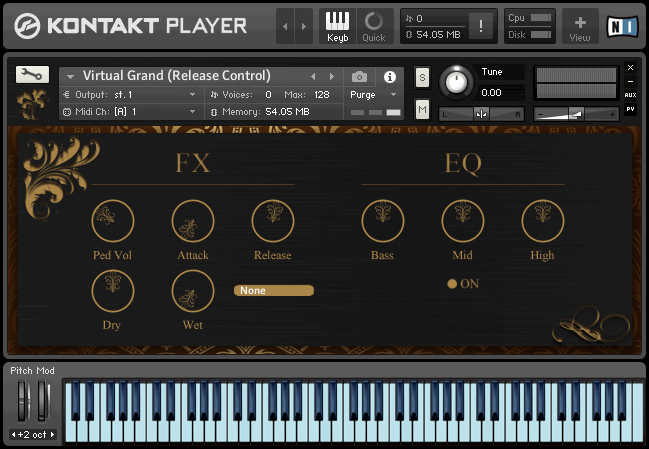Click the instrument output level meter
Screen dimensions: 649x449
point(576,84)
